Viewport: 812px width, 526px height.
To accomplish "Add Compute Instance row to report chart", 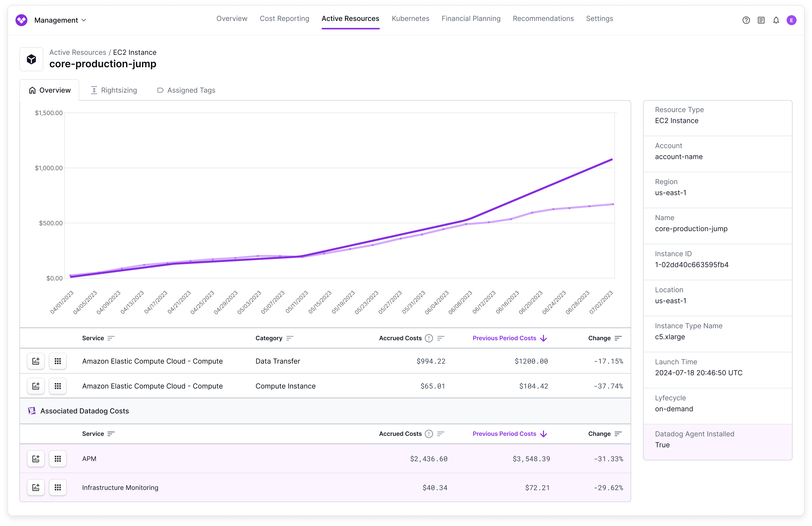I will click(36, 386).
